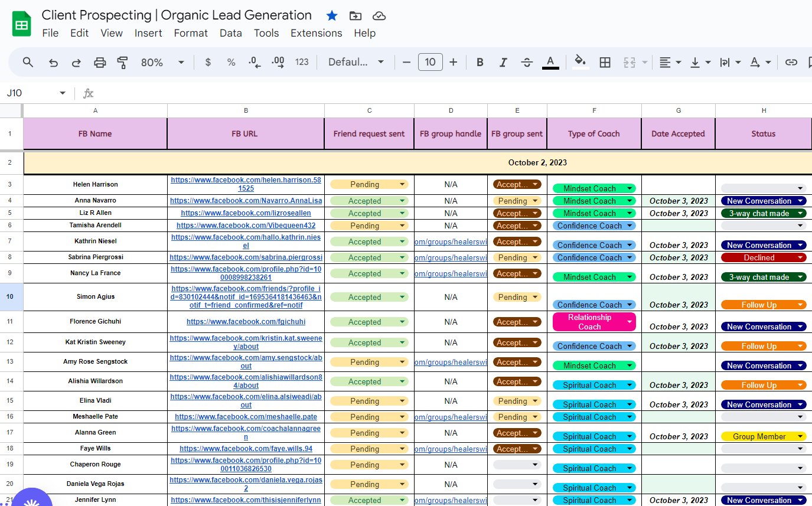Open the Extensions menu
The width and height of the screenshot is (812, 506).
click(x=316, y=33)
